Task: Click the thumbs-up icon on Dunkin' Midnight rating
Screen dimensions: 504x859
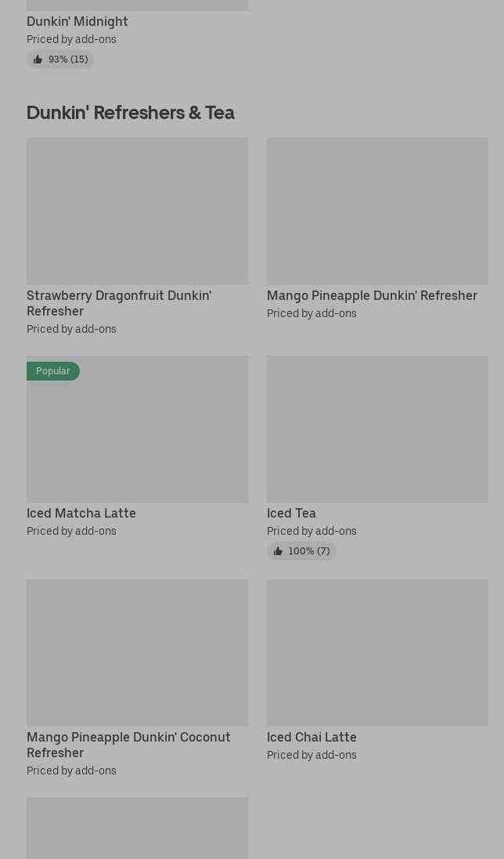Action: [38, 60]
